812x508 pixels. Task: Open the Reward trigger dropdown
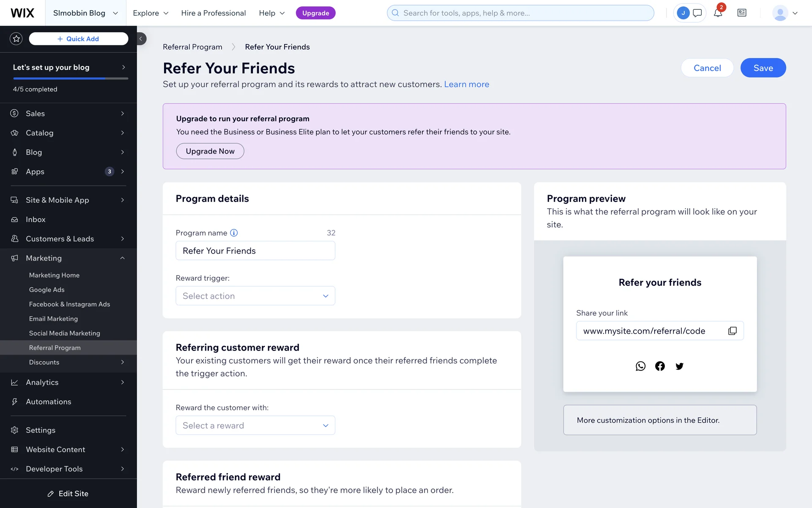point(255,296)
